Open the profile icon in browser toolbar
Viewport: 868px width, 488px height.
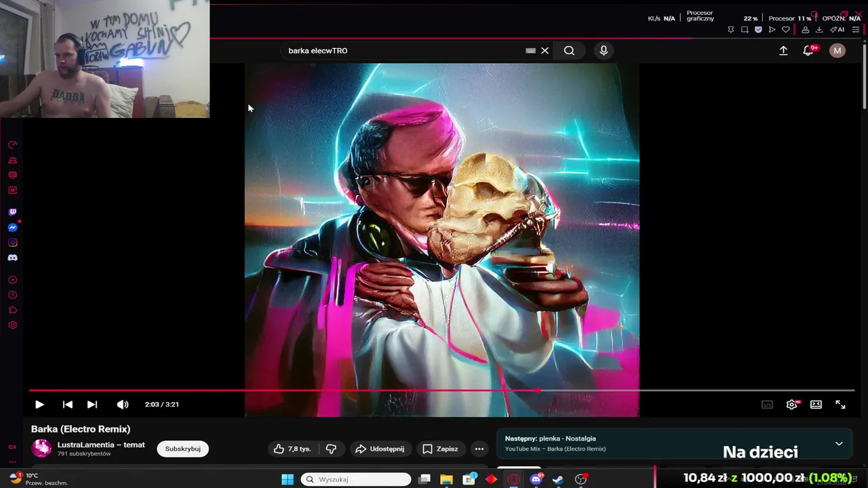click(x=806, y=30)
